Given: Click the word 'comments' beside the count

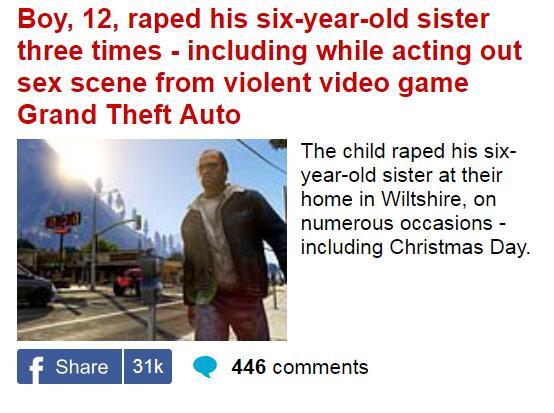Looking at the screenshot, I should (320, 367).
